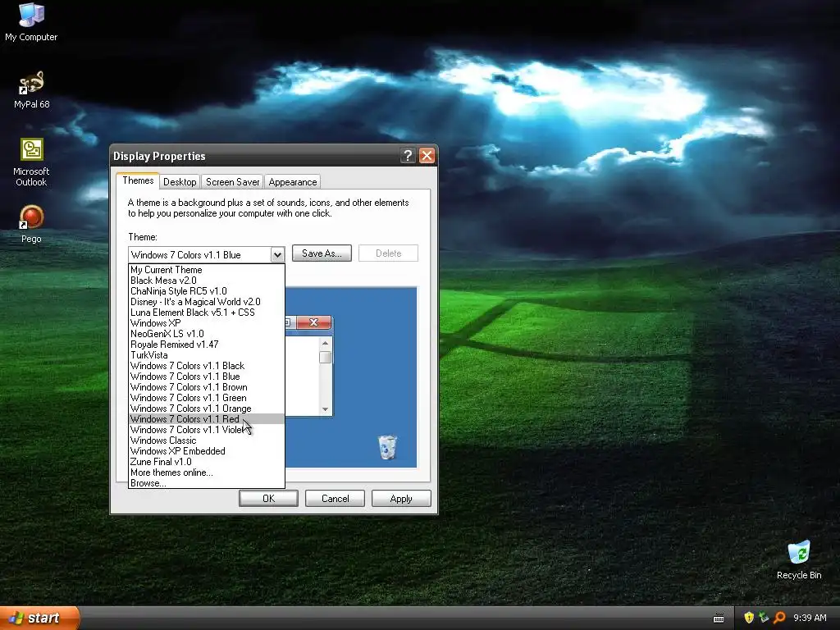Choose Windows 7 Colors v1.1 Blue in list
The width and height of the screenshot is (840, 630).
point(207,377)
